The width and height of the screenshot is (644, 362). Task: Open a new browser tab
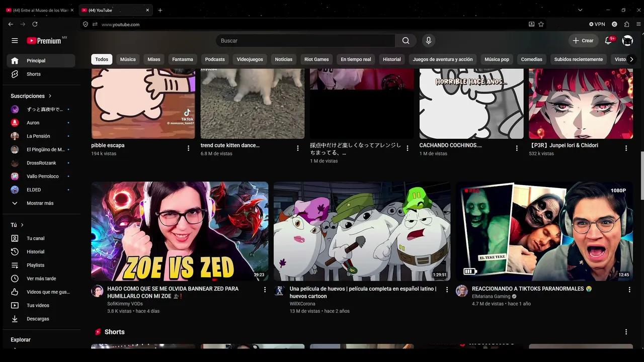tap(160, 10)
